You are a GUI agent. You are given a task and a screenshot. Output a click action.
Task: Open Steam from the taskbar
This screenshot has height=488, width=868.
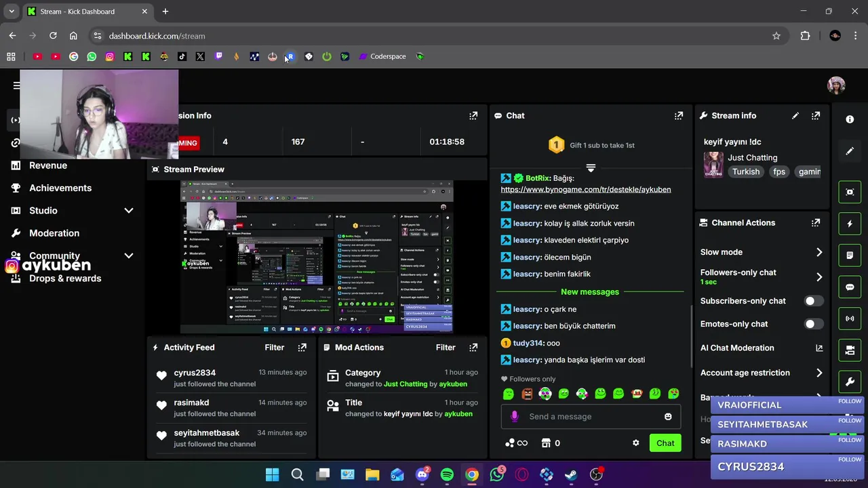571,474
